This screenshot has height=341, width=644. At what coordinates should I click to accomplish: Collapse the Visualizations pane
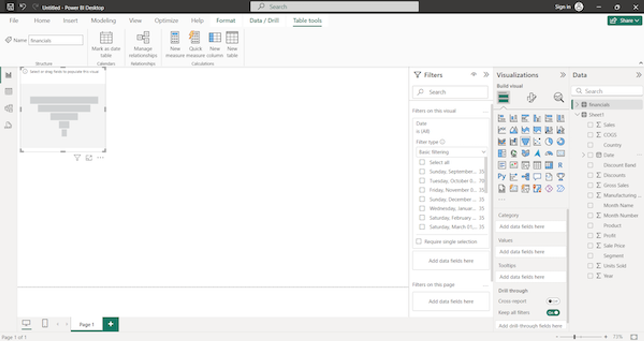[563, 75]
